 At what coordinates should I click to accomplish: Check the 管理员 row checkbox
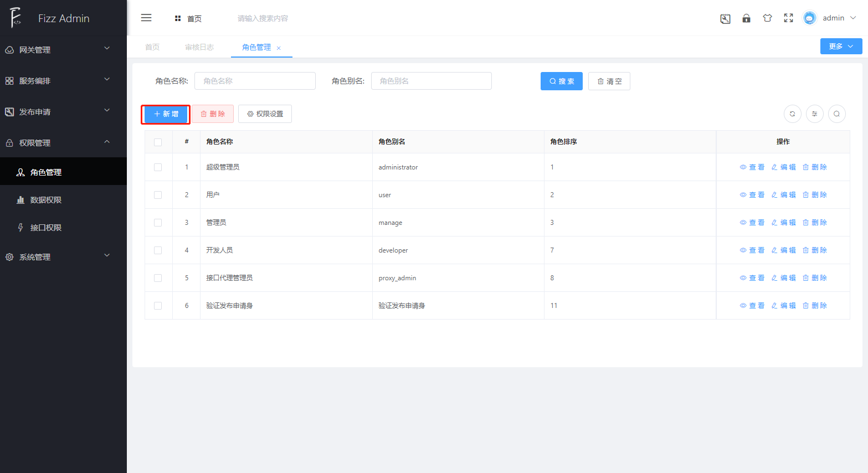tap(158, 223)
